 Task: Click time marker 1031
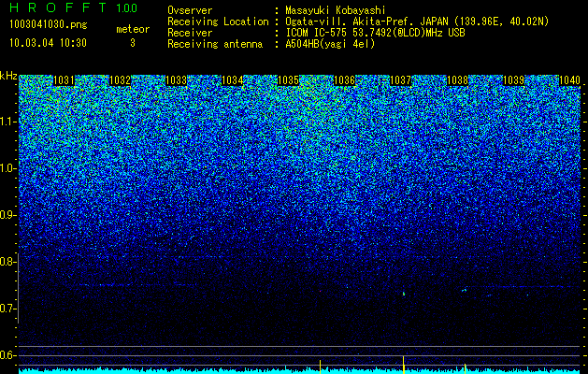[x=64, y=80]
